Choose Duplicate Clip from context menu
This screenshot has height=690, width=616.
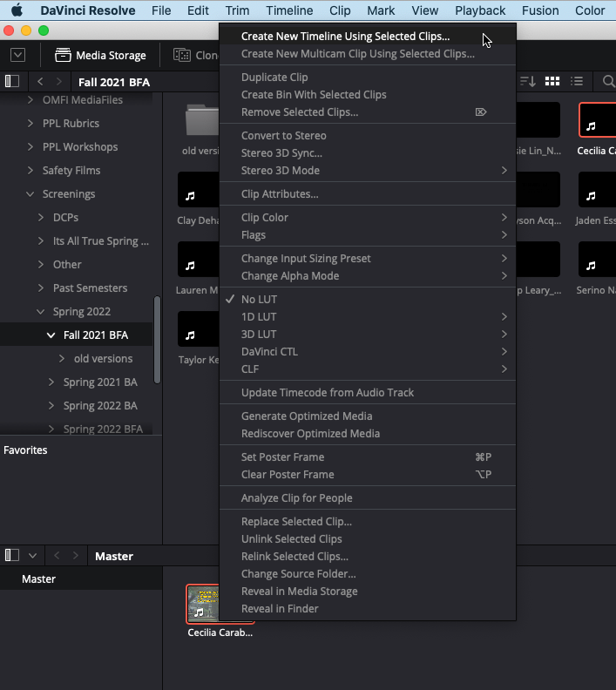click(x=368, y=77)
